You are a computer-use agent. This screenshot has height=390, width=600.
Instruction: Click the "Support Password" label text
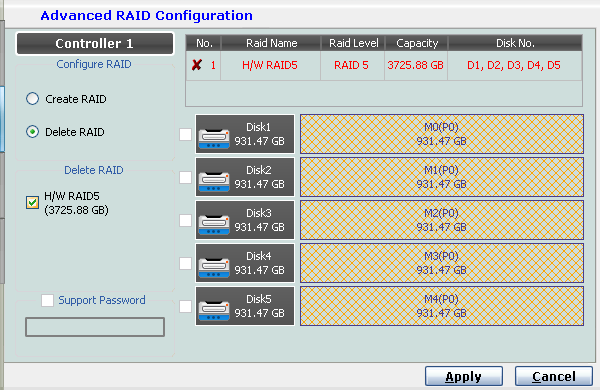pyautogui.click(x=102, y=300)
